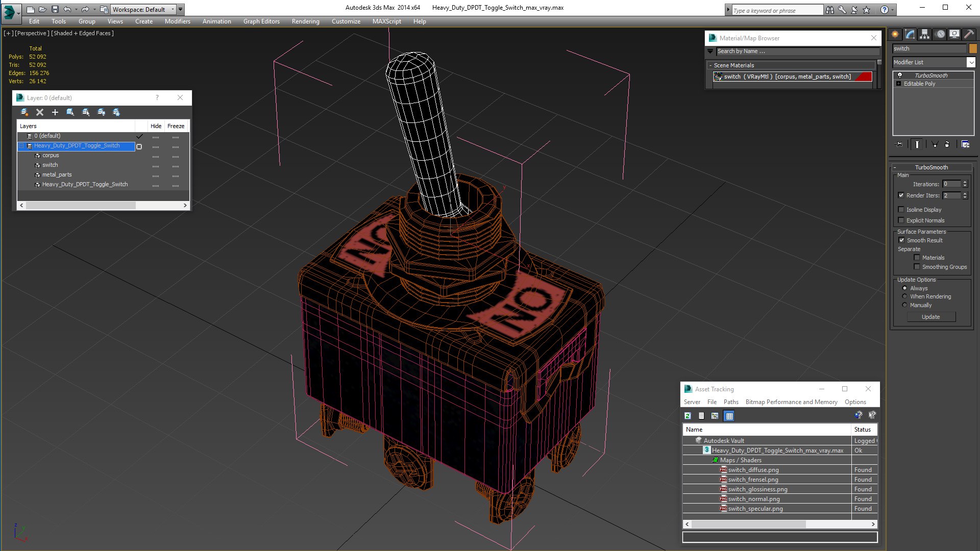Screen dimensions: 980x551
Task: Open the Hierarchy command panel tab
Action: pyautogui.click(x=924, y=34)
